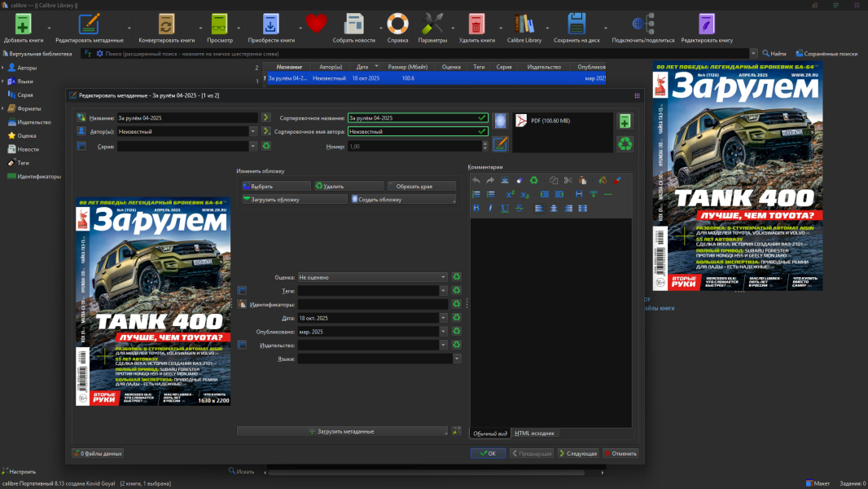Click the 'Сохранить на диск' floppy icon
This screenshot has height=489, width=868.
tap(576, 23)
